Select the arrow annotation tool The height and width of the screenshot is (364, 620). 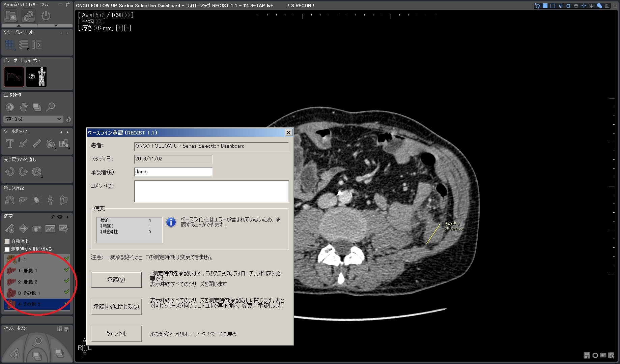coord(23,144)
